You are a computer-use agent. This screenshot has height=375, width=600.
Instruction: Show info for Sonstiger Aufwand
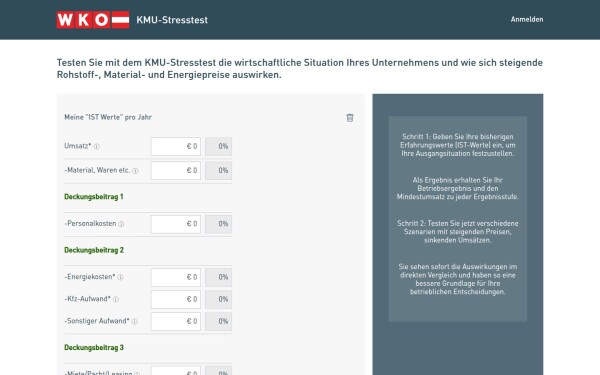point(134,321)
